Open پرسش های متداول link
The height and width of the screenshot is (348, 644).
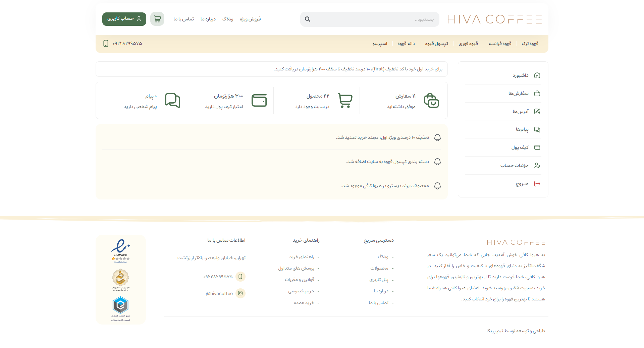point(296,268)
